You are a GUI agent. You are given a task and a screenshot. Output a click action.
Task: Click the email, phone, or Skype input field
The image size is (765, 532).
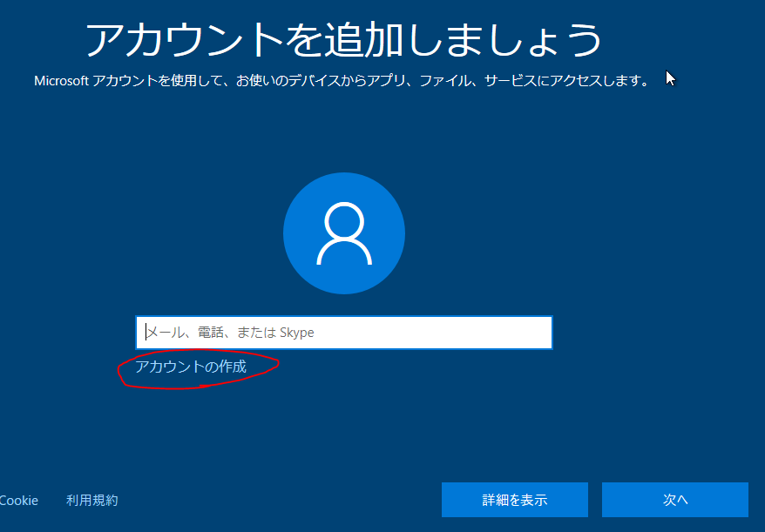coord(344,333)
